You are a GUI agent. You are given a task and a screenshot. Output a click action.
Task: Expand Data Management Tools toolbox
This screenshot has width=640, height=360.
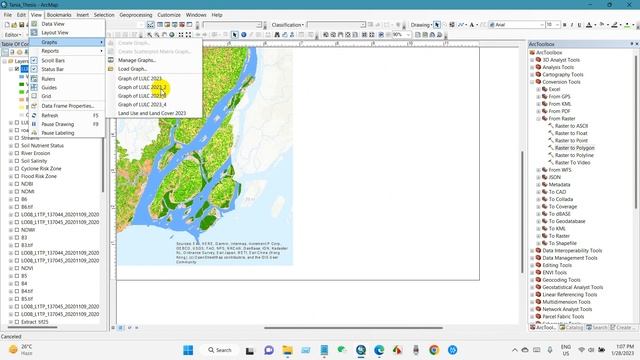(x=532, y=258)
